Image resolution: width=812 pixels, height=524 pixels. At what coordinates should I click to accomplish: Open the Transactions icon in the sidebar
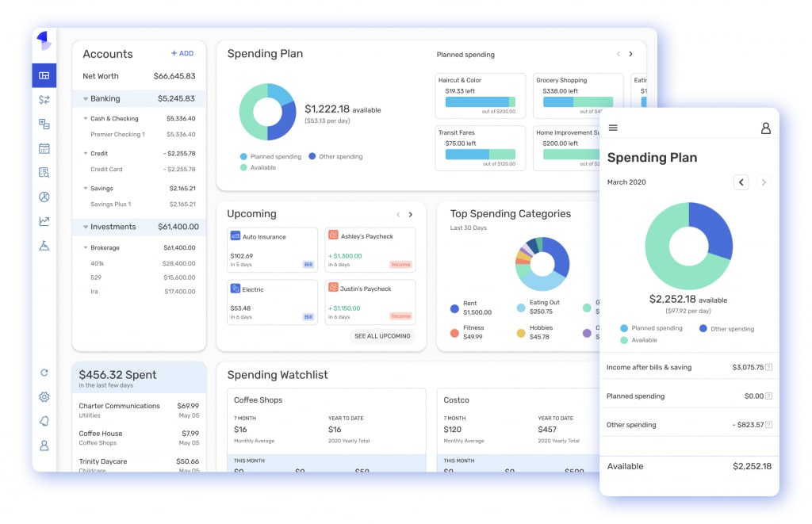pyautogui.click(x=44, y=100)
